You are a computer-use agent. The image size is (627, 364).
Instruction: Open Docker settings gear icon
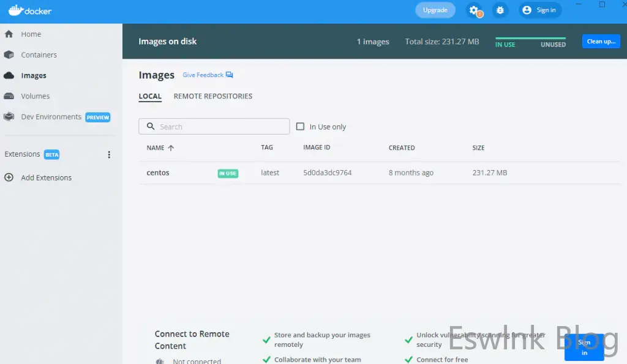point(474,10)
